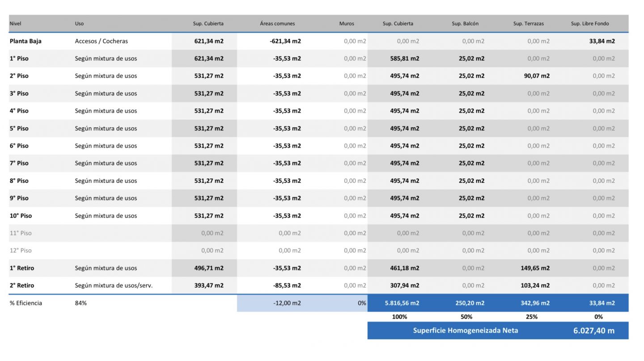Click the Accesos / Cocheras cell
The width and height of the screenshot is (644, 361).
tap(102, 41)
